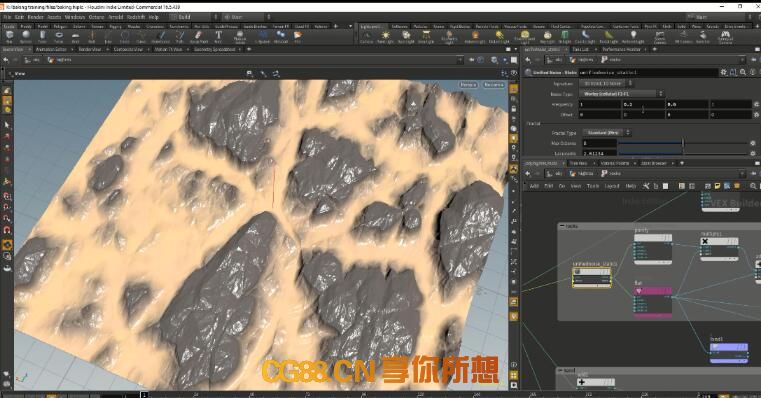Select the unifiednoise_static1 node

(592, 278)
